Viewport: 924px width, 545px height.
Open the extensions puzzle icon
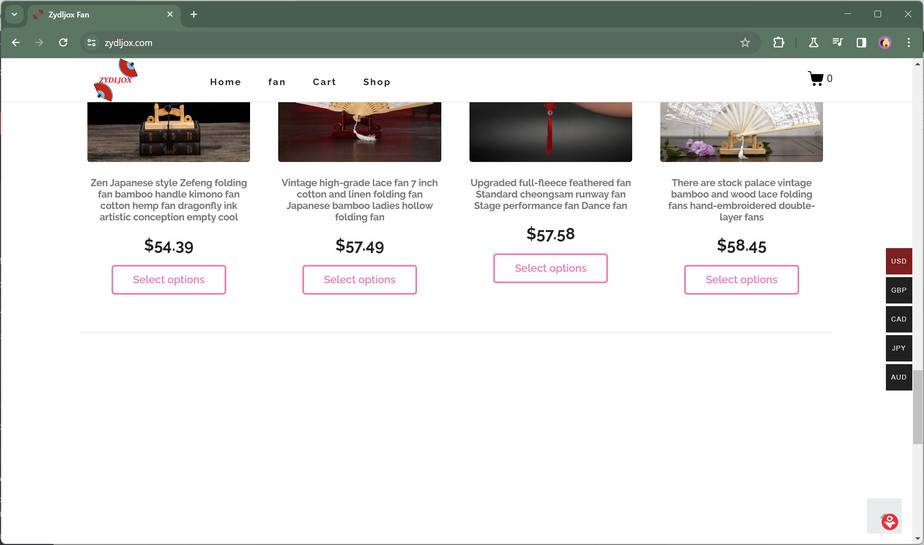(778, 42)
